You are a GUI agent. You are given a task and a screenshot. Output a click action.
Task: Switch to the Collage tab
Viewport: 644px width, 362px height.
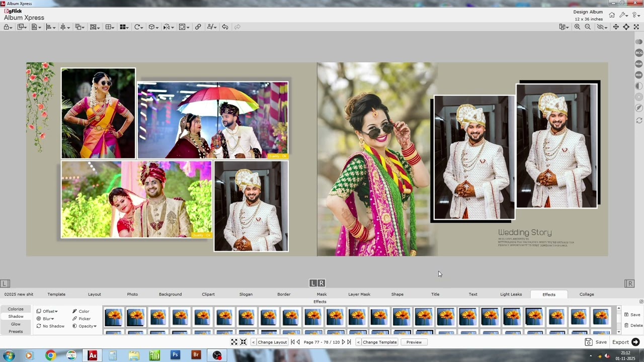587,294
